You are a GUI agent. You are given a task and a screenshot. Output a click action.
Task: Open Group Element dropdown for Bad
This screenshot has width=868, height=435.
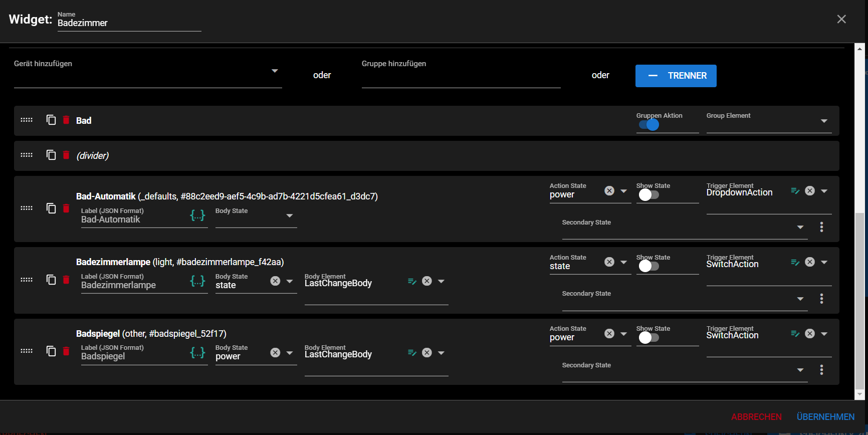point(824,121)
